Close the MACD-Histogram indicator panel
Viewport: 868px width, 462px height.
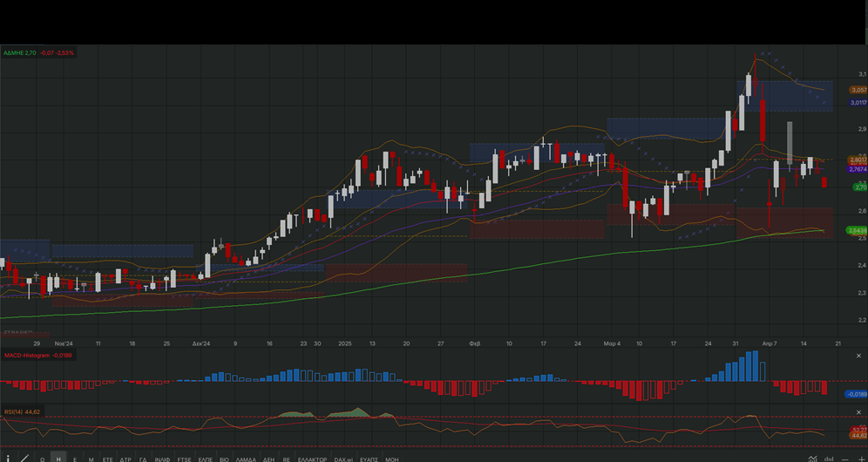coord(859,356)
